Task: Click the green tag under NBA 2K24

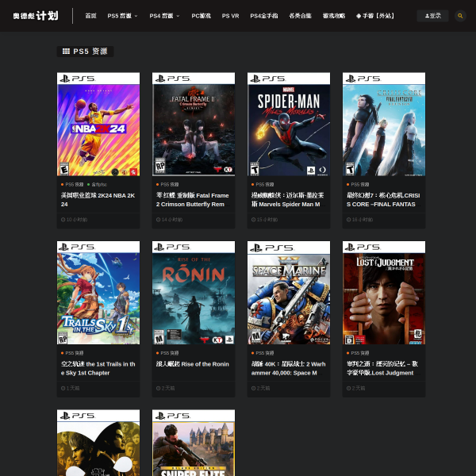Action: click(97, 185)
